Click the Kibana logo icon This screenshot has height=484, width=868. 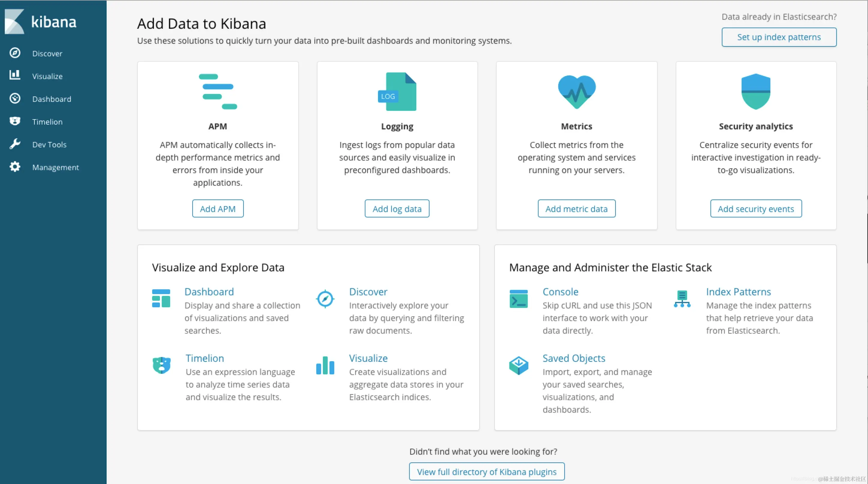click(x=14, y=22)
